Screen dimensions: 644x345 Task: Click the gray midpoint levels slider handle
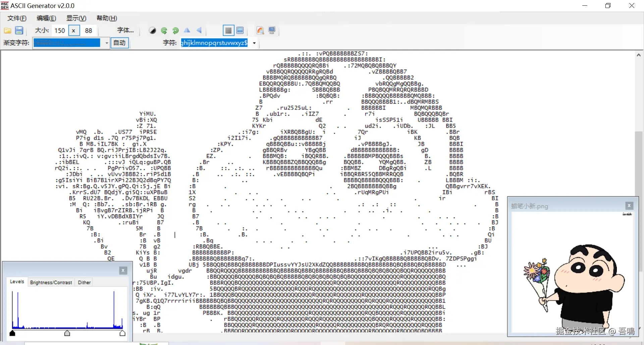[x=67, y=333]
